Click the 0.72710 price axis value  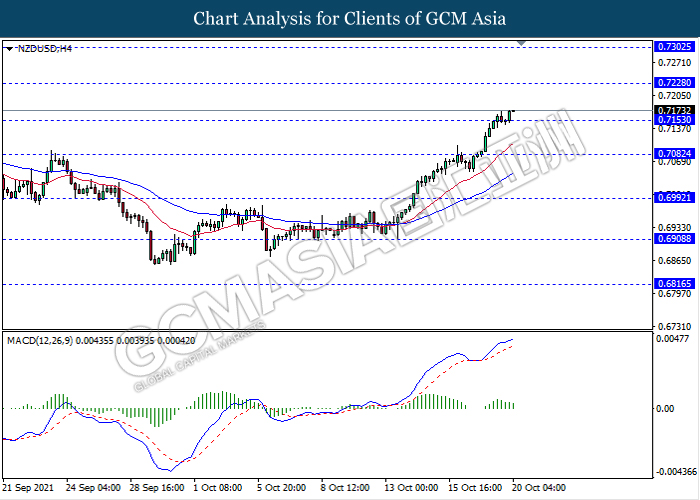point(674,62)
